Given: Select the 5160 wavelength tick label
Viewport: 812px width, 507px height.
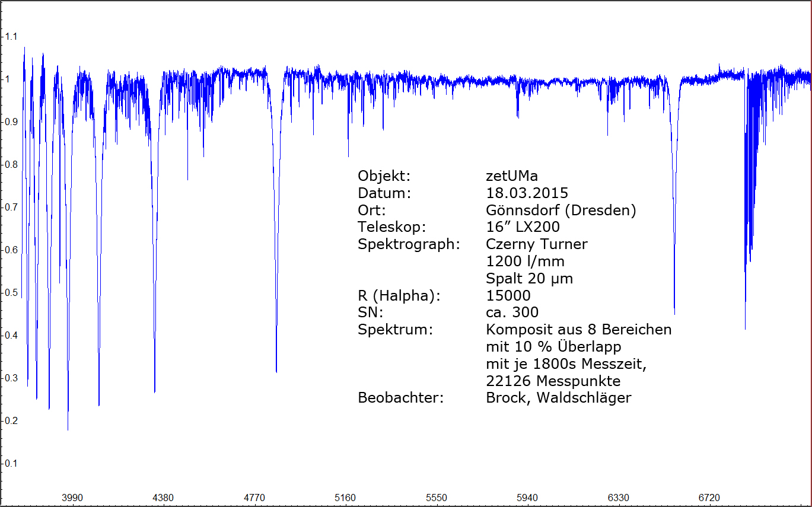Looking at the screenshot, I should [345, 498].
